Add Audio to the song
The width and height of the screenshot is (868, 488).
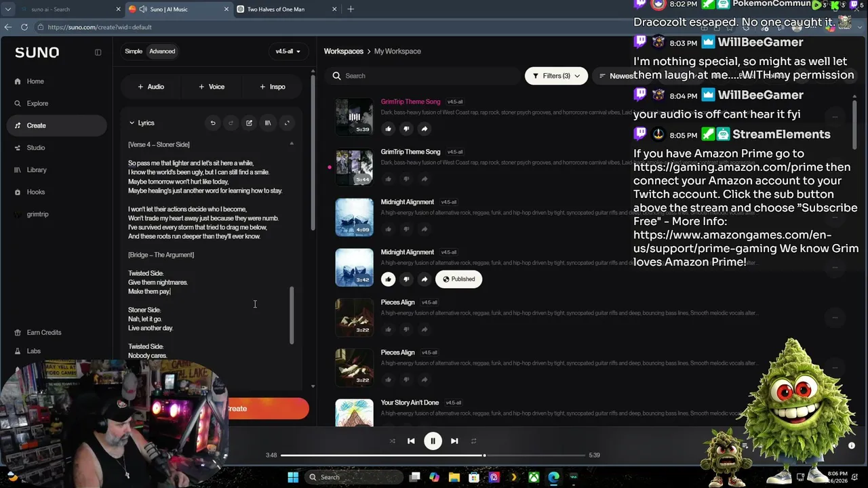click(151, 87)
